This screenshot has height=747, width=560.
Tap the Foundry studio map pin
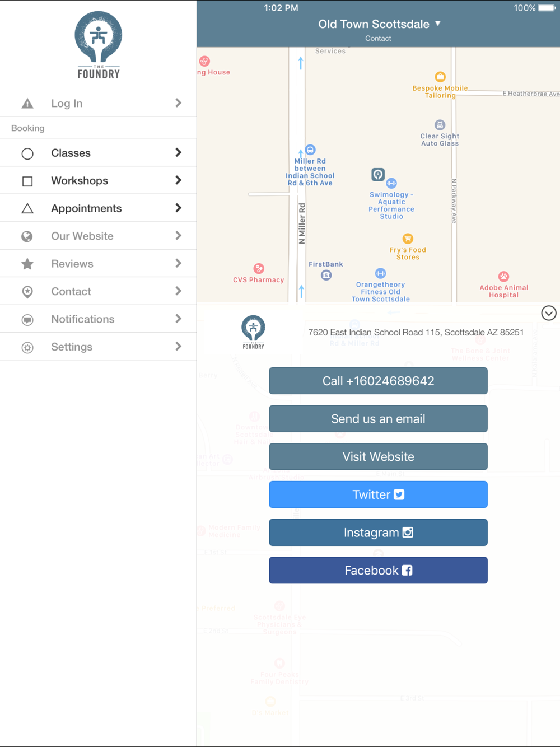point(378,175)
